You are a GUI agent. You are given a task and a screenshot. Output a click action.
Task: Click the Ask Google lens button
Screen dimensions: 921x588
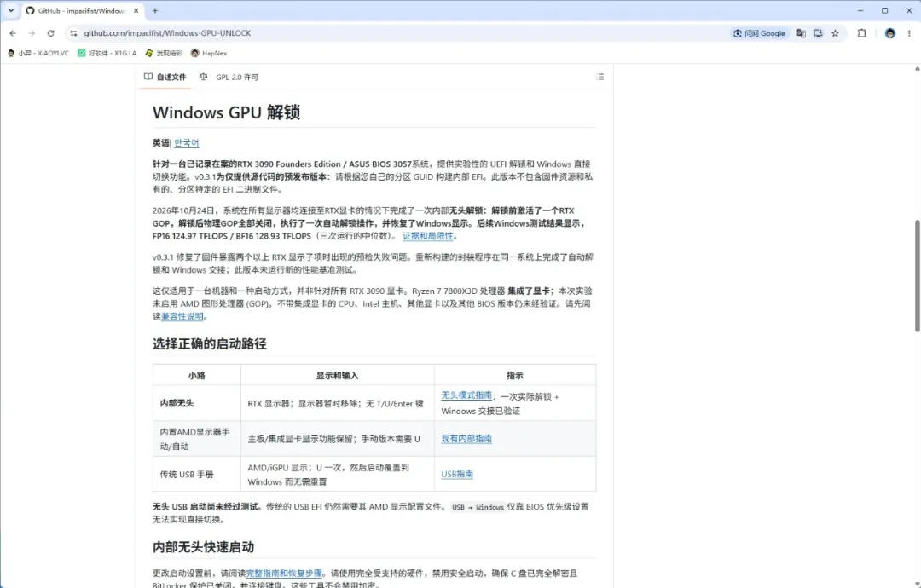coord(759,33)
